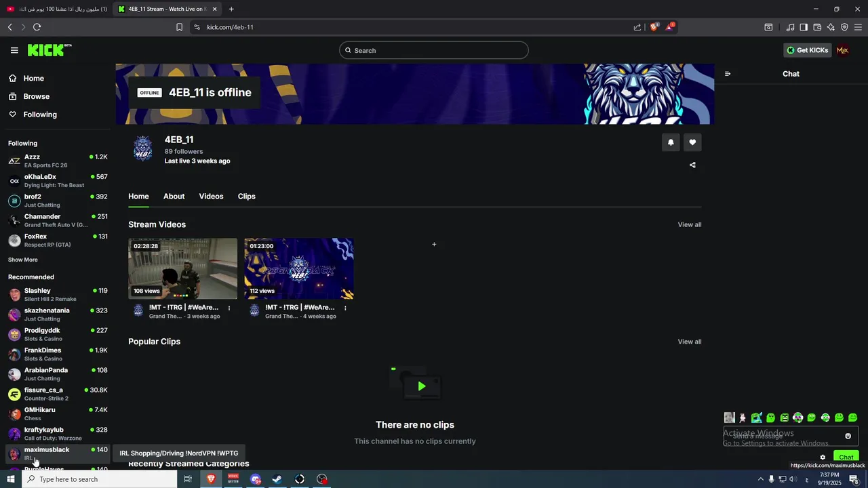Image resolution: width=868 pixels, height=488 pixels.
Task: Open Brave VPN shield icon
Action: point(844,27)
